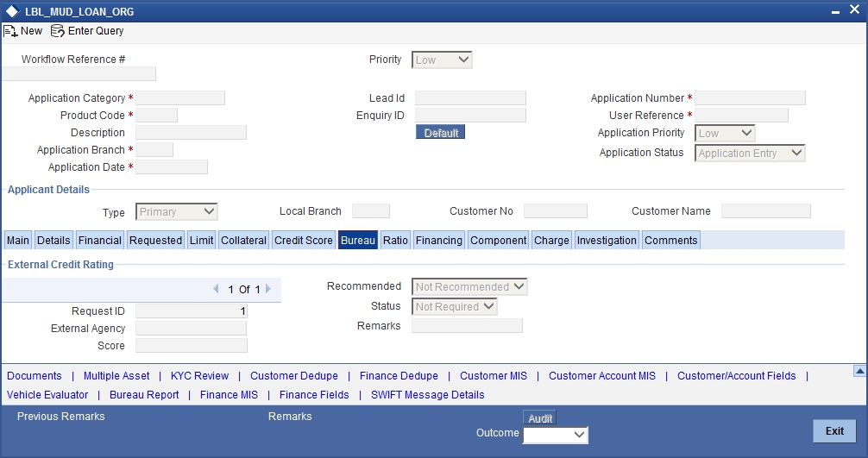Select the Bureau tab
Image resolution: width=868 pixels, height=458 pixels.
pos(357,240)
